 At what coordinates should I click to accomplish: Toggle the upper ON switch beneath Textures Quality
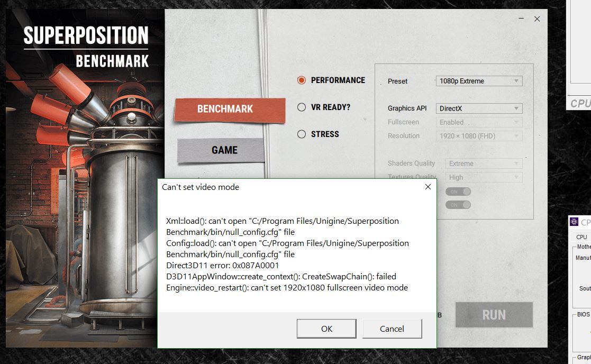[x=458, y=192]
